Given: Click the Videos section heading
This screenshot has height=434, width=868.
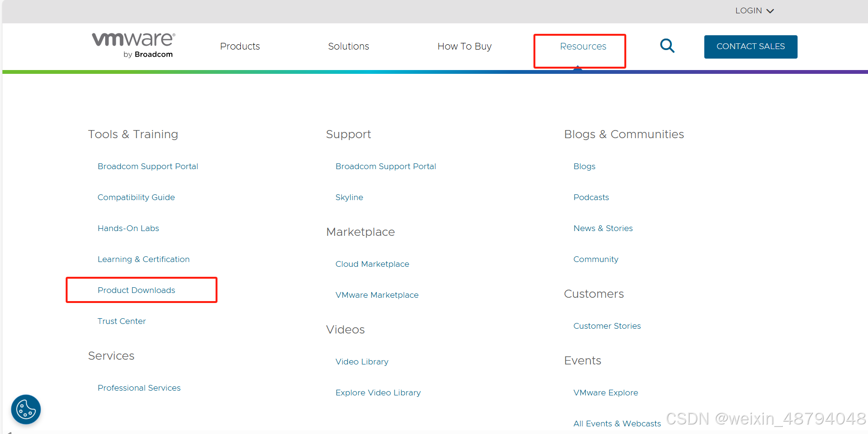Looking at the screenshot, I should [345, 330].
